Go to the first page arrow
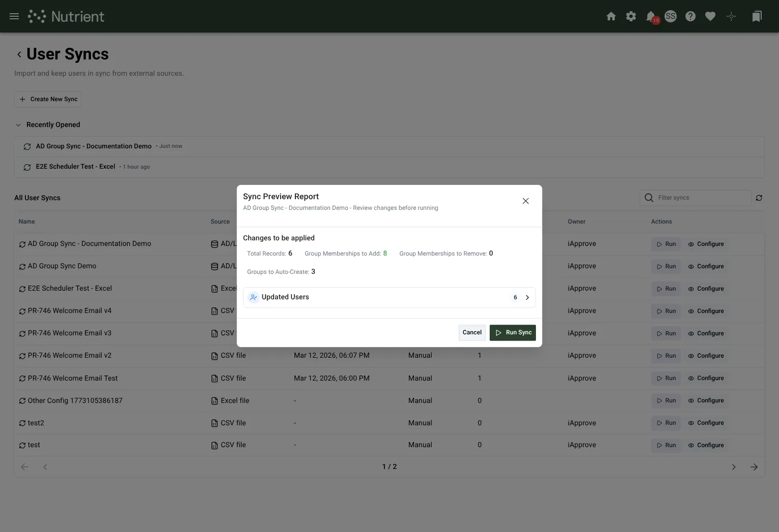This screenshot has height=532, width=779. (24, 467)
